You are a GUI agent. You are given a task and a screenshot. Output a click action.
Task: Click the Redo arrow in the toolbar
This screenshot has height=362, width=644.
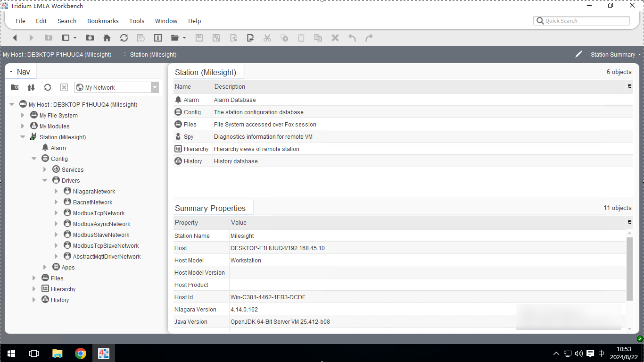(369, 38)
